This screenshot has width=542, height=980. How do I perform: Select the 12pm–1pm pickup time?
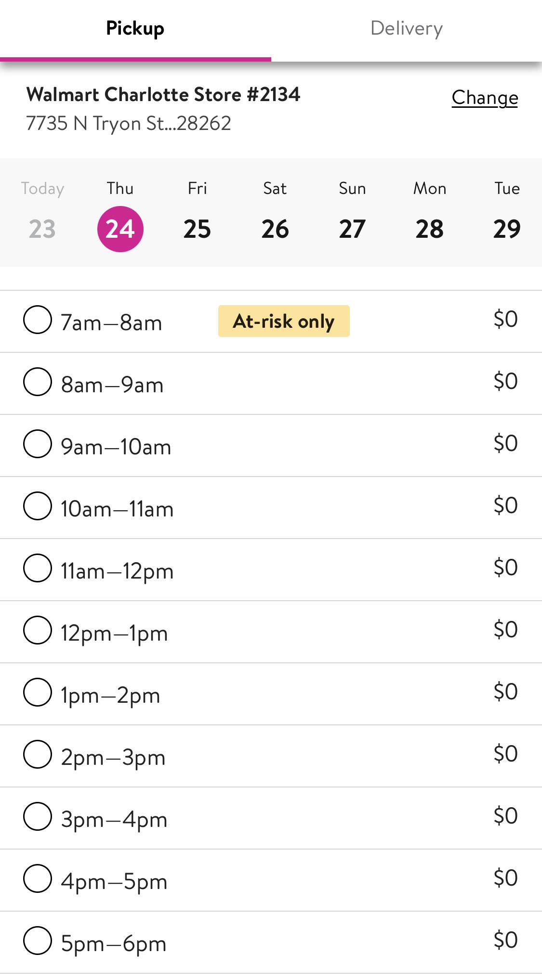tap(38, 631)
